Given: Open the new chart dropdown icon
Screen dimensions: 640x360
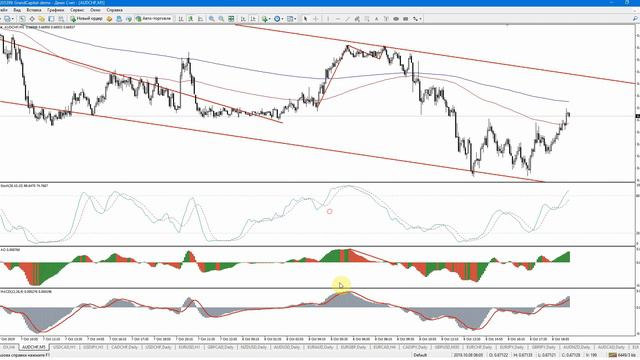Looking at the screenshot, I should [x=8, y=19].
